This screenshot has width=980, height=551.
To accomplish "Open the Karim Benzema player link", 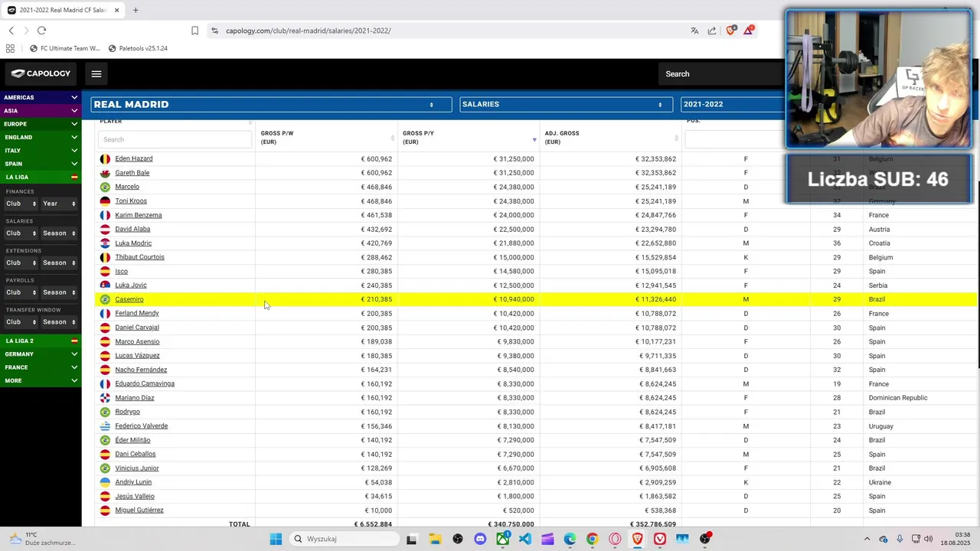I will tap(139, 215).
